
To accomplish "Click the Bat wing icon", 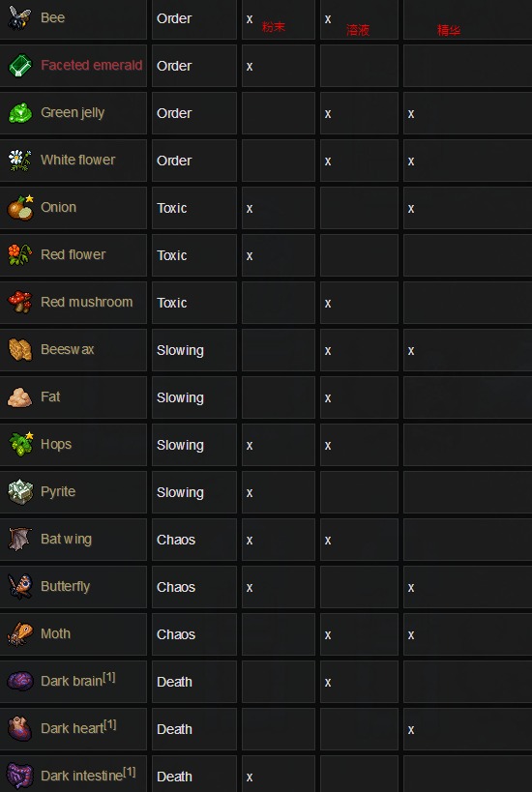I will click(20, 539).
